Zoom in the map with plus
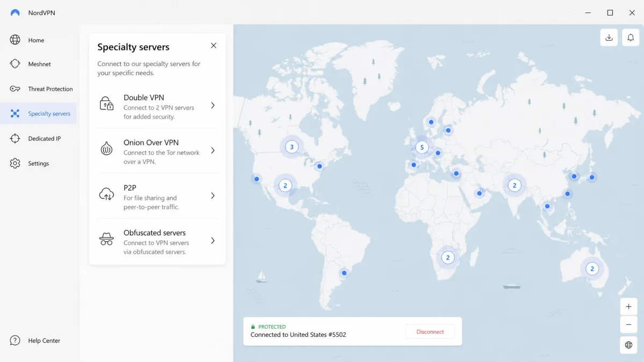 (x=629, y=307)
